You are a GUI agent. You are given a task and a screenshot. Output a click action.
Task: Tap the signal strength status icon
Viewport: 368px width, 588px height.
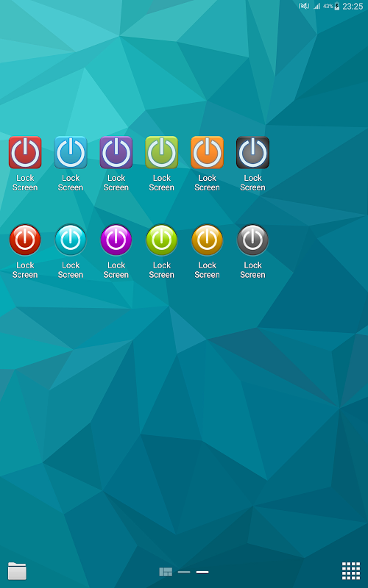pyautogui.click(x=317, y=6)
